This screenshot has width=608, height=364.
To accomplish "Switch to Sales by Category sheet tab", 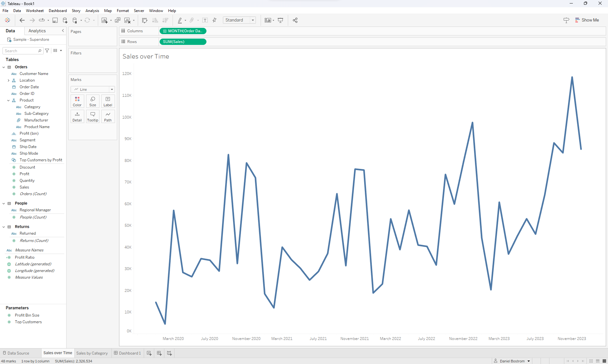I will coord(92,353).
